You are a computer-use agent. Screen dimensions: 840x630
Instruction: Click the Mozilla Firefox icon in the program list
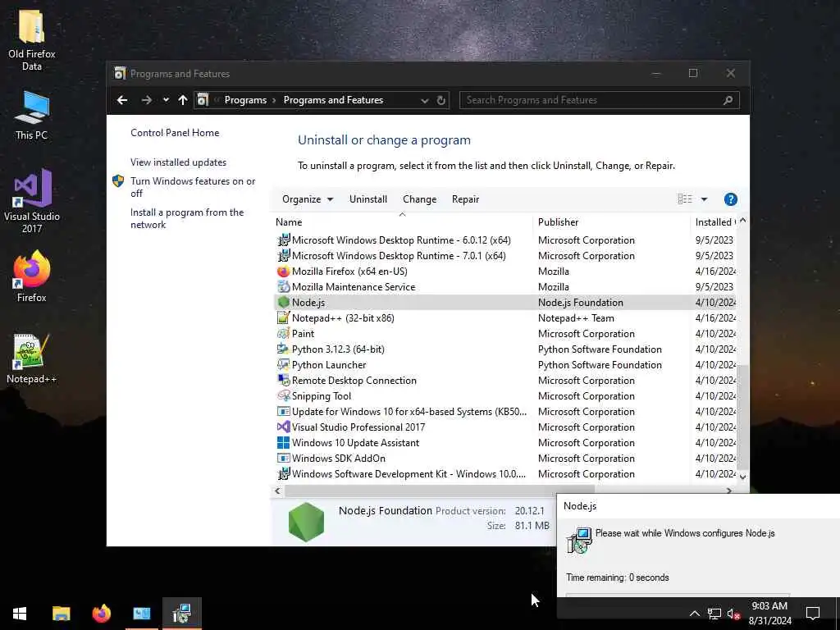pos(283,271)
